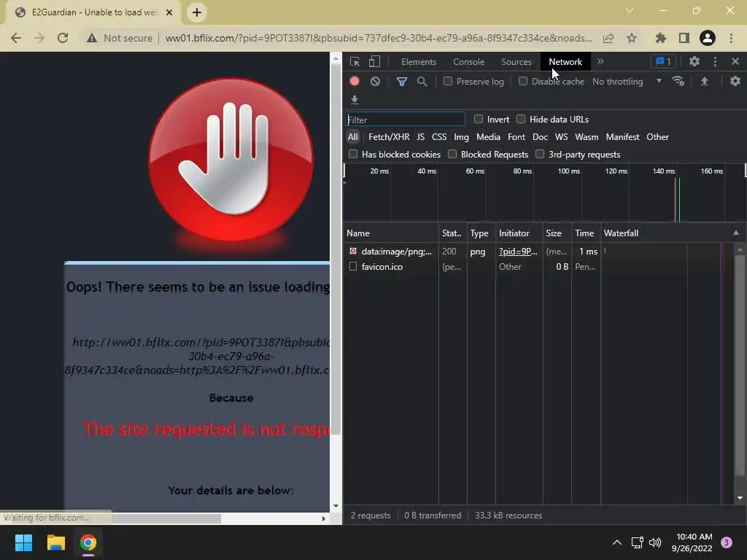Filter requests by JS type

[x=420, y=136]
